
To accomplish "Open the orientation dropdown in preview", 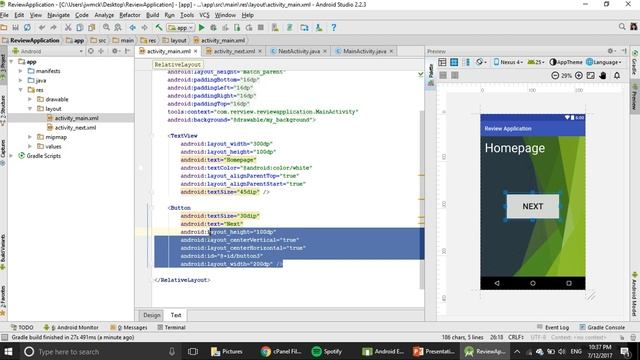I will coord(481,62).
